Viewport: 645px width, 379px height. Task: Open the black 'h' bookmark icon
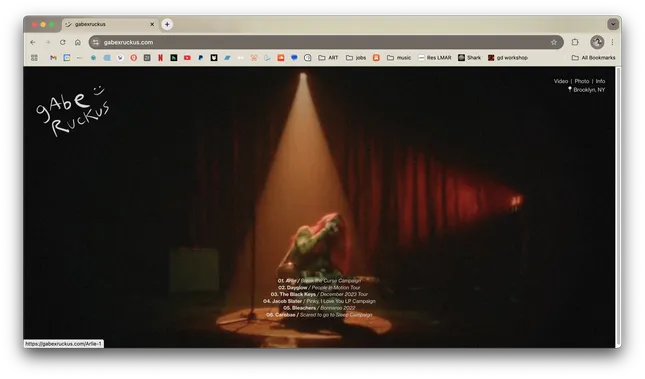coord(174,58)
